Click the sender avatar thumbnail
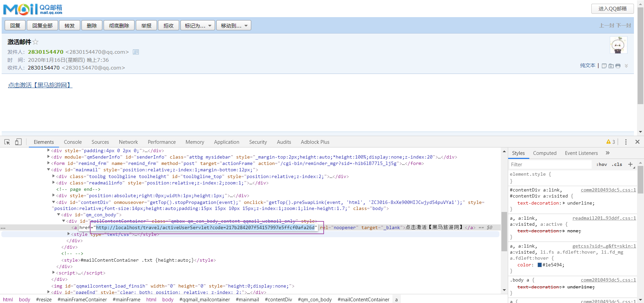This screenshot has height=303, width=644. pyautogui.click(x=619, y=45)
